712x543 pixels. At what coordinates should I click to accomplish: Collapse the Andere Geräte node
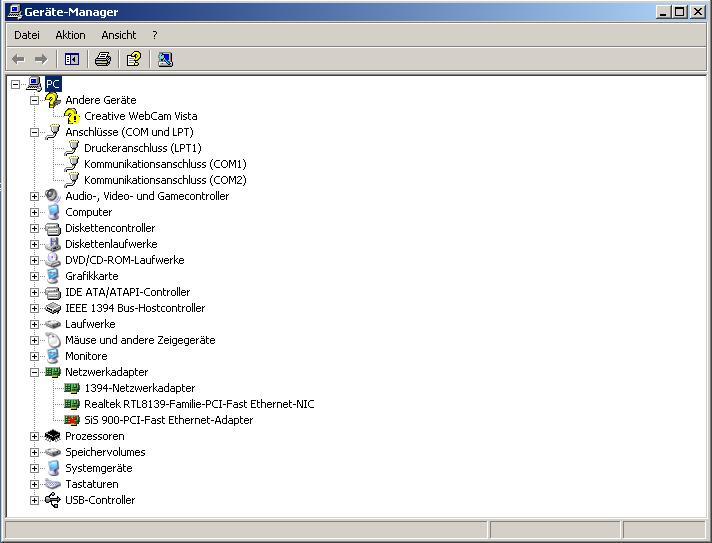[x=34, y=100]
